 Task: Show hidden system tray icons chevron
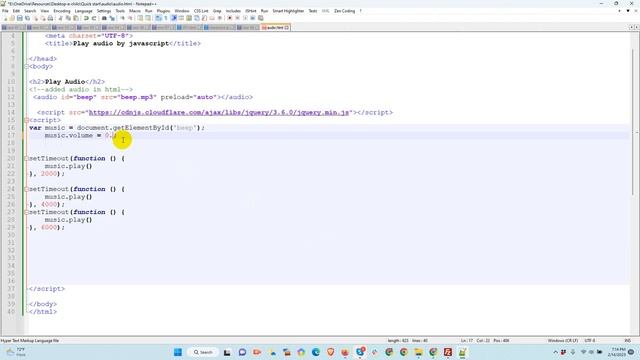pyautogui.click(x=556, y=352)
